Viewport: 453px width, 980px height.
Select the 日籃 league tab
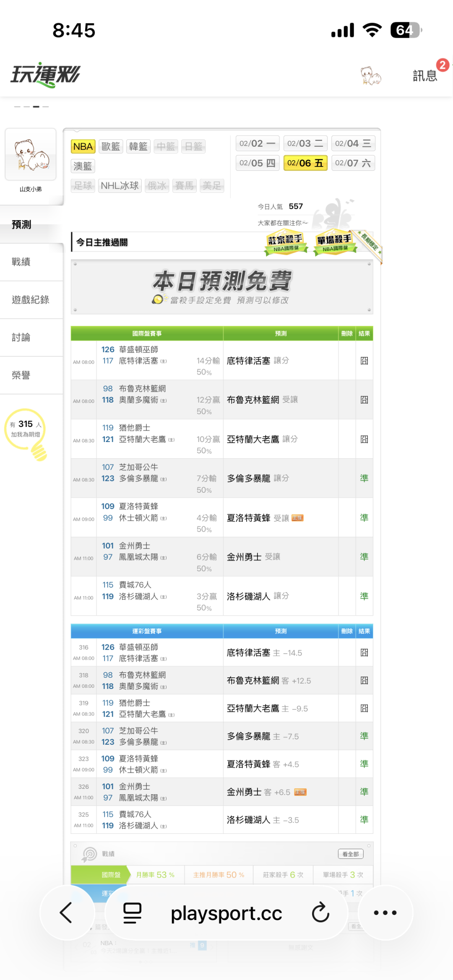[x=193, y=146]
